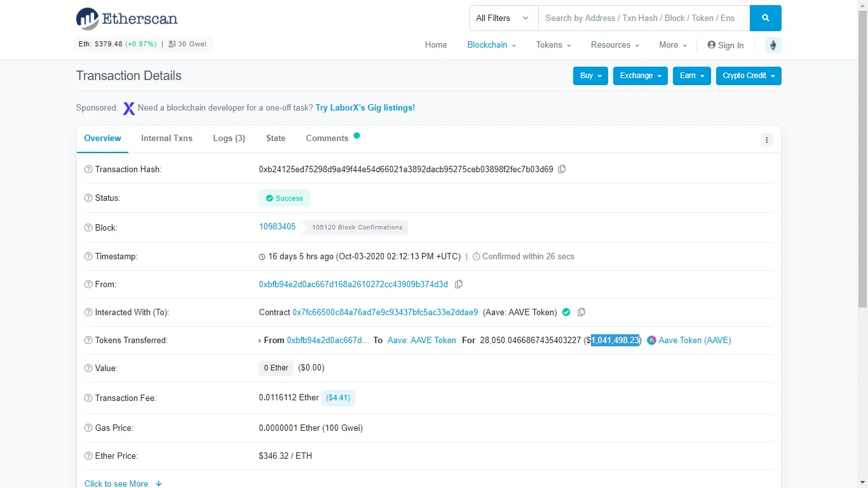Click the help icon beside Status
Viewport: 868px width, 488px height.
(x=88, y=198)
